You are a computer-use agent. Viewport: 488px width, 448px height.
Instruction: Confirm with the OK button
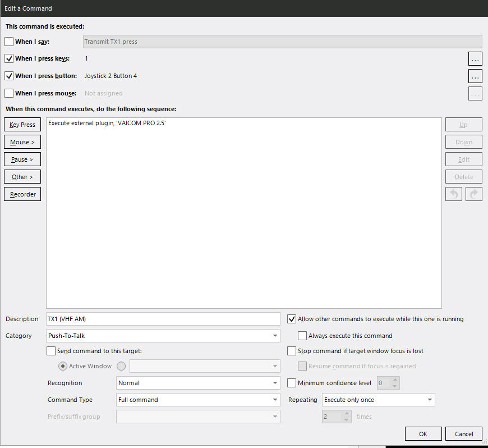(x=423, y=434)
